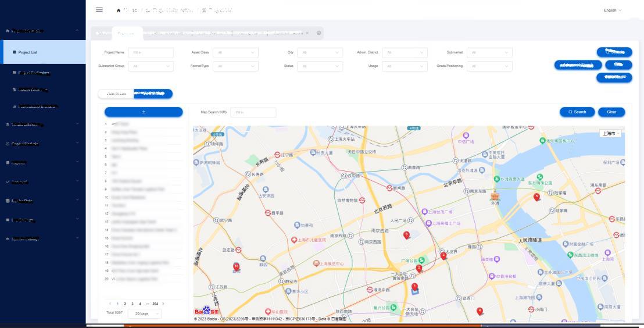
Task: Click the 复兴公园 park icon on the map
Action: click(393, 307)
